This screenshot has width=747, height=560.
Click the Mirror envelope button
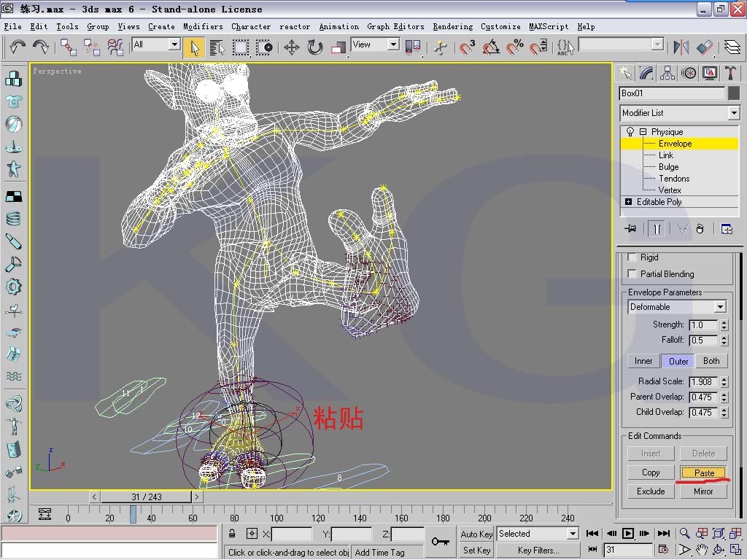pos(704,491)
